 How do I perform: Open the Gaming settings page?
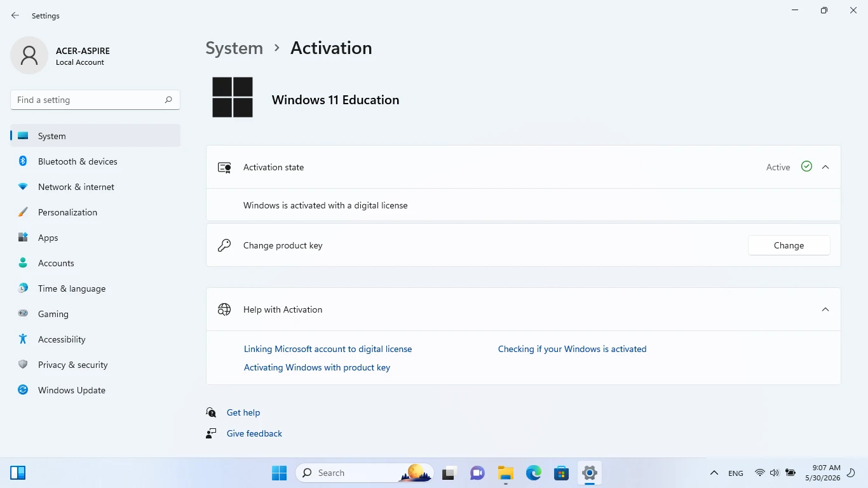(95, 314)
